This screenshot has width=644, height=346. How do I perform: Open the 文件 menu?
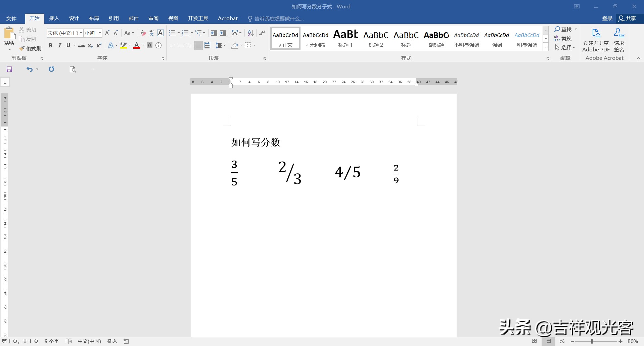11,18
